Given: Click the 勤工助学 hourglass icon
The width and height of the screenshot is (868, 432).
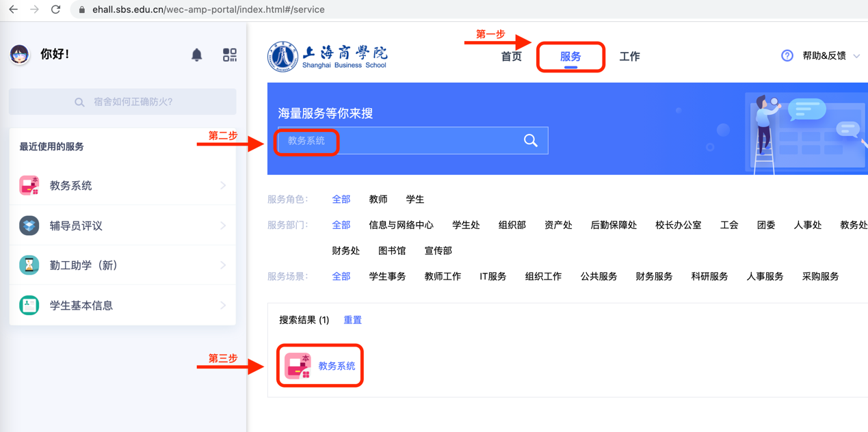Looking at the screenshot, I should pos(29,265).
